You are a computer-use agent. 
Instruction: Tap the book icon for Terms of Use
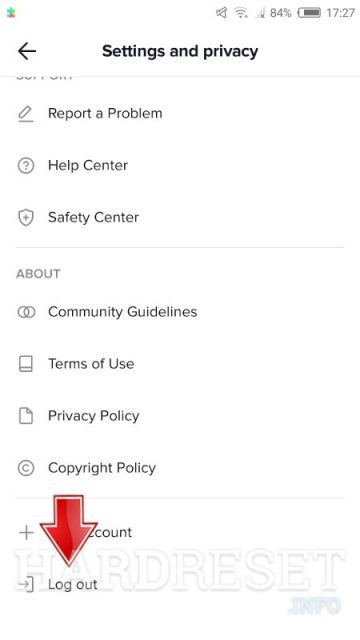point(26,364)
